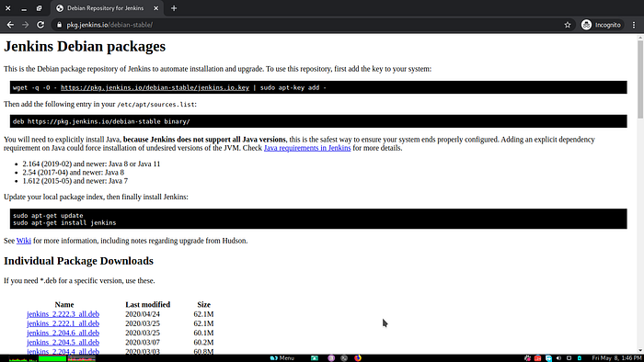Viewport: 644px width, 362px height.
Task: Click the blue system tray icon
Action: (x=548, y=358)
